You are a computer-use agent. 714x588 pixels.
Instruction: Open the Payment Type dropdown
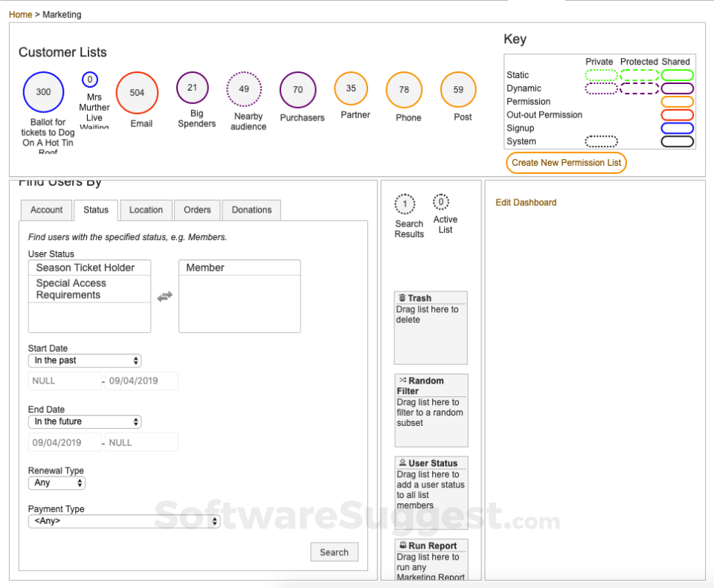tap(123, 521)
